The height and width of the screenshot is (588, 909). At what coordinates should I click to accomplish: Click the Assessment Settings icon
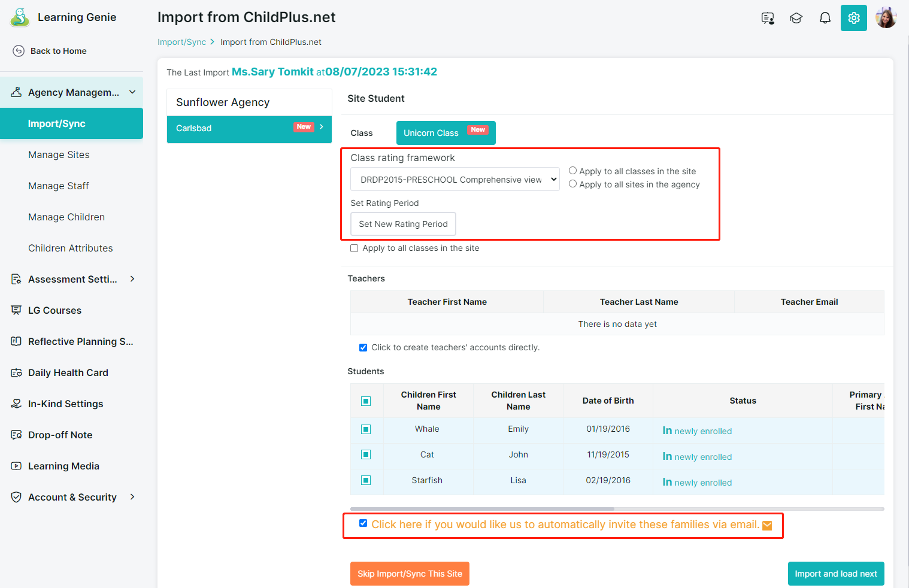pyautogui.click(x=16, y=279)
